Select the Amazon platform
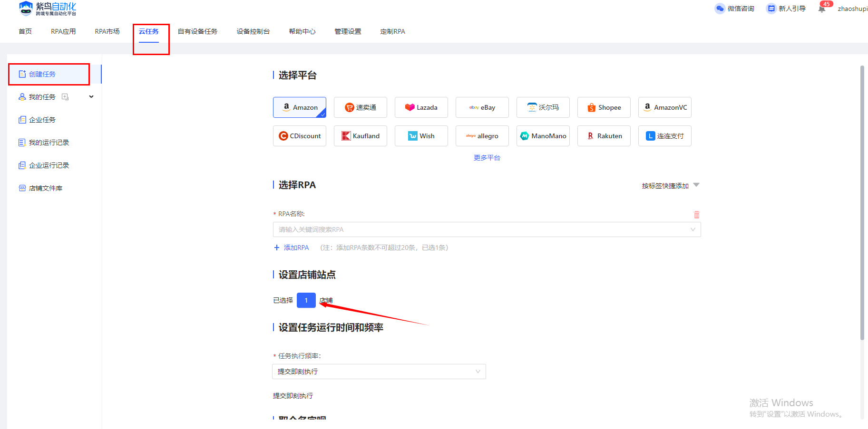 tap(300, 107)
